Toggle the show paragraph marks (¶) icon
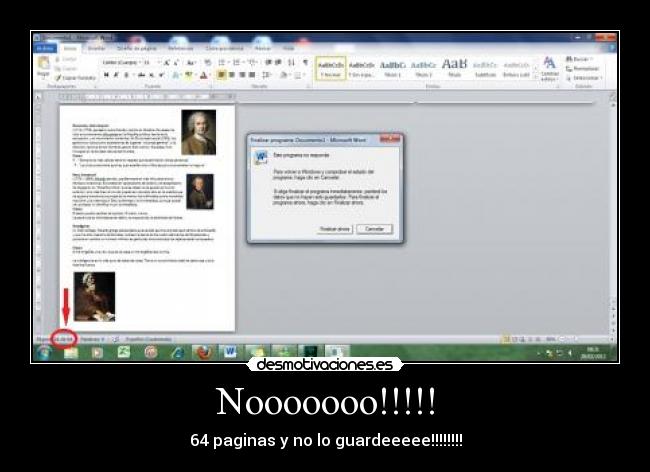 coord(305,63)
